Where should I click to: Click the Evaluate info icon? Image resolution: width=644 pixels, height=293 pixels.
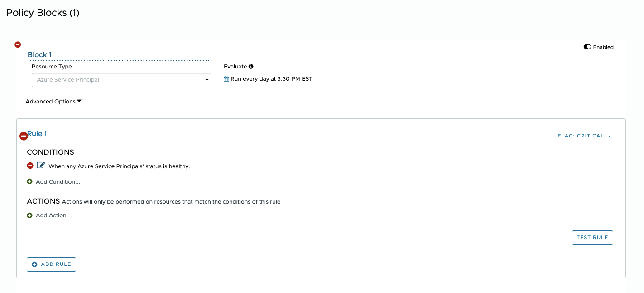[x=251, y=67]
